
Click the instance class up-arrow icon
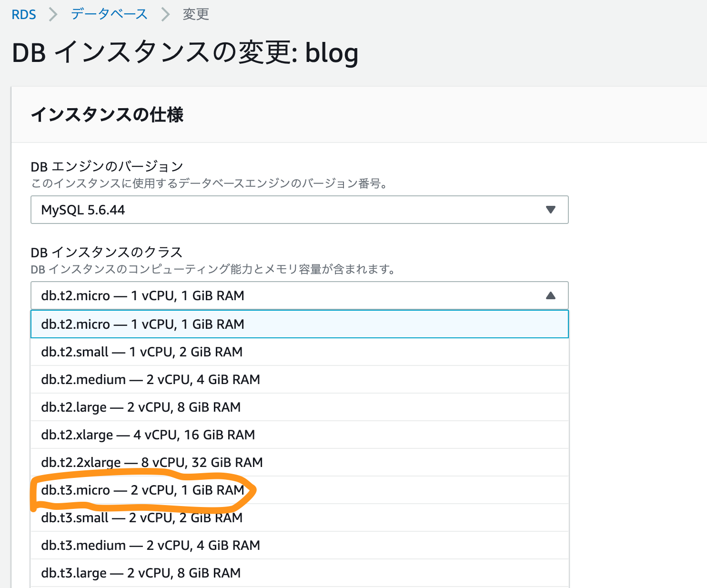point(551,295)
